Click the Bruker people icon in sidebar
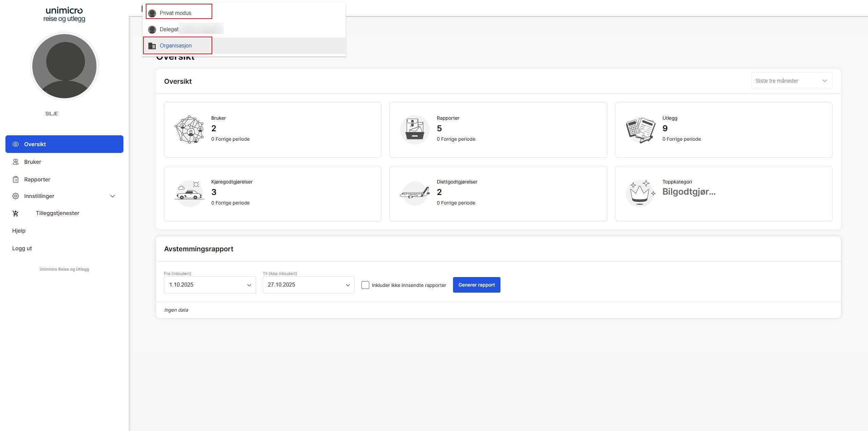Screen dimensions: 868x431 coord(16,162)
